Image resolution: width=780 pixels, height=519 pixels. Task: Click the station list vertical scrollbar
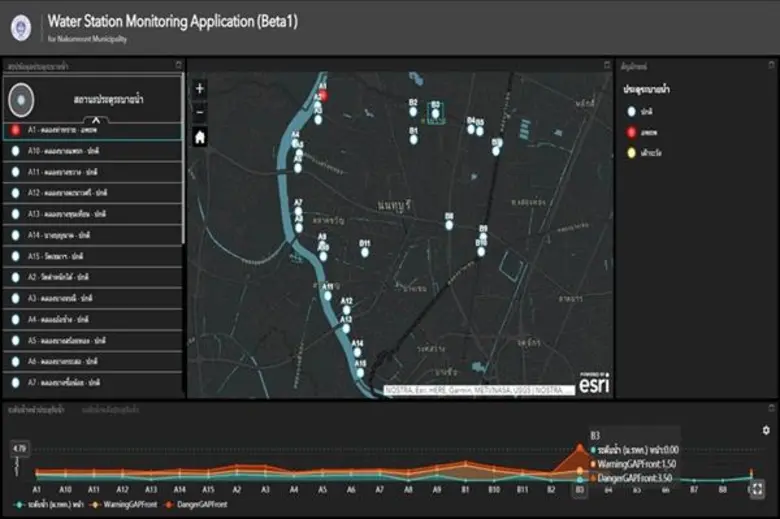click(184, 159)
